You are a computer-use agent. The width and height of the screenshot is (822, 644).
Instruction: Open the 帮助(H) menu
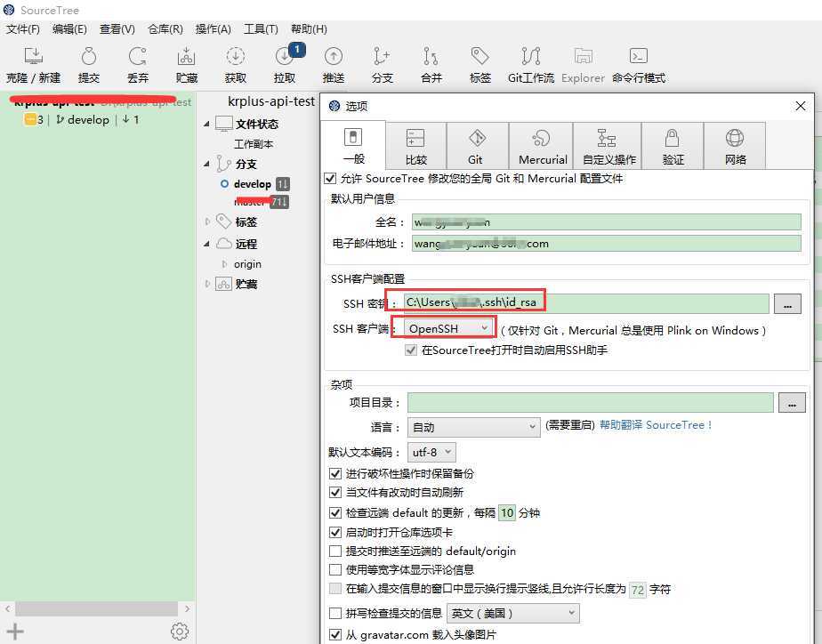point(309,28)
